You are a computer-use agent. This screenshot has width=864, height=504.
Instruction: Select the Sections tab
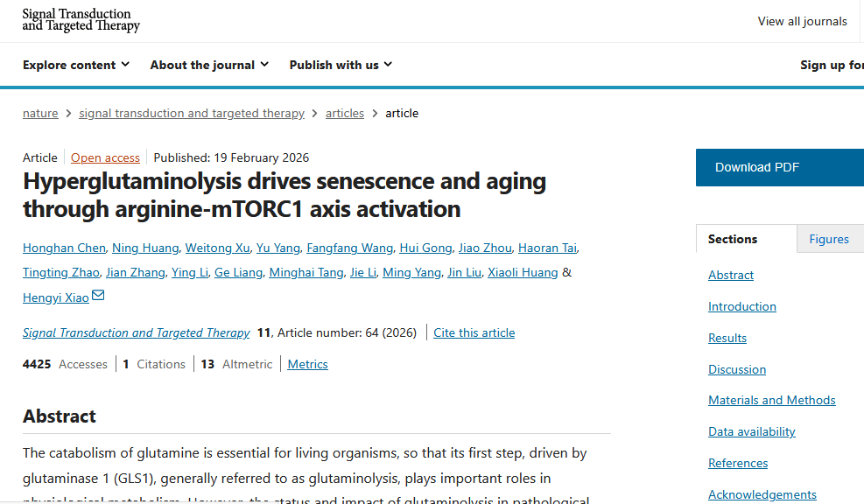click(x=733, y=239)
